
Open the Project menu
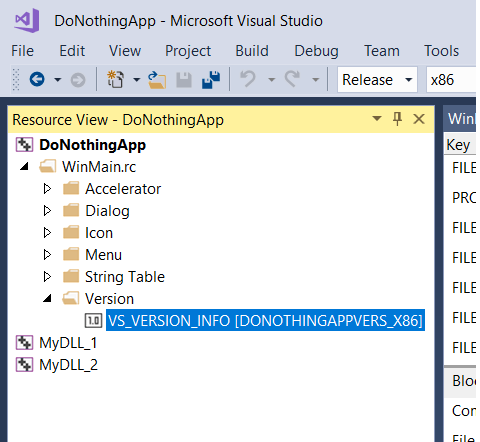point(188,51)
